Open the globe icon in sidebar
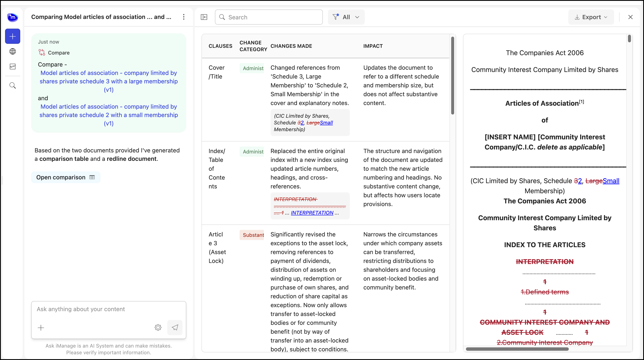Viewport: 644px width, 360px height. [x=12, y=51]
